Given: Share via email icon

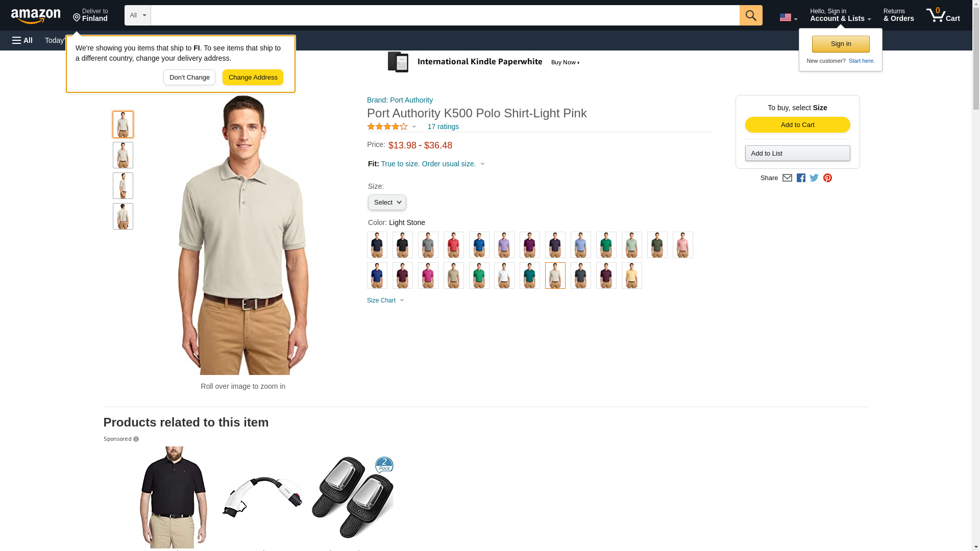Looking at the screenshot, I should point(787,178).
